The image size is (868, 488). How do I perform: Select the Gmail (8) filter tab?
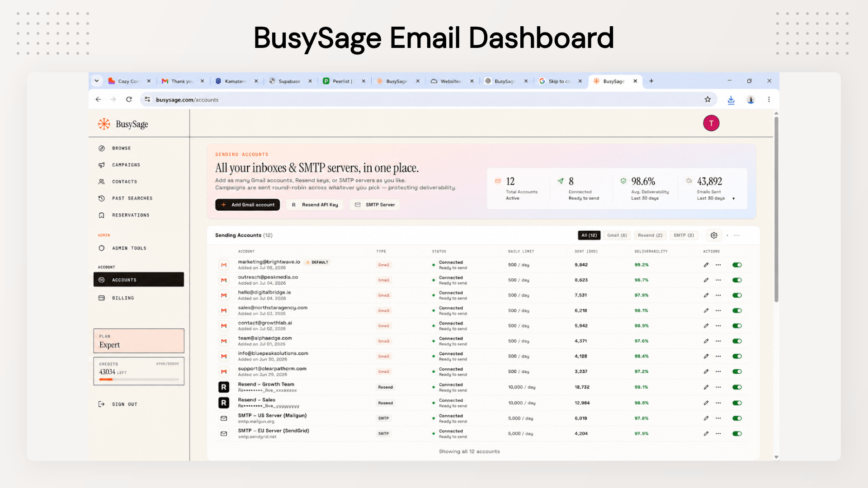[617, 235]
